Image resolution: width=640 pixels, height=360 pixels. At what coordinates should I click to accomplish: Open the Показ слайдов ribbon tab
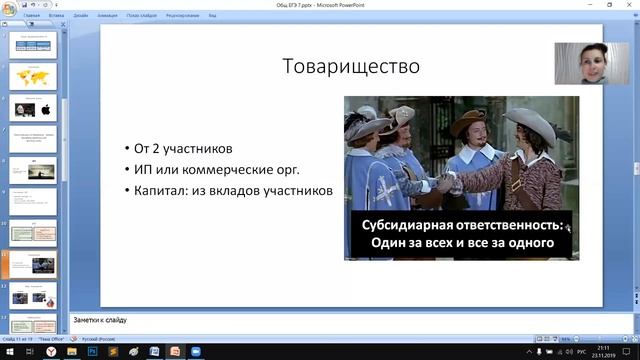[141, 16]
